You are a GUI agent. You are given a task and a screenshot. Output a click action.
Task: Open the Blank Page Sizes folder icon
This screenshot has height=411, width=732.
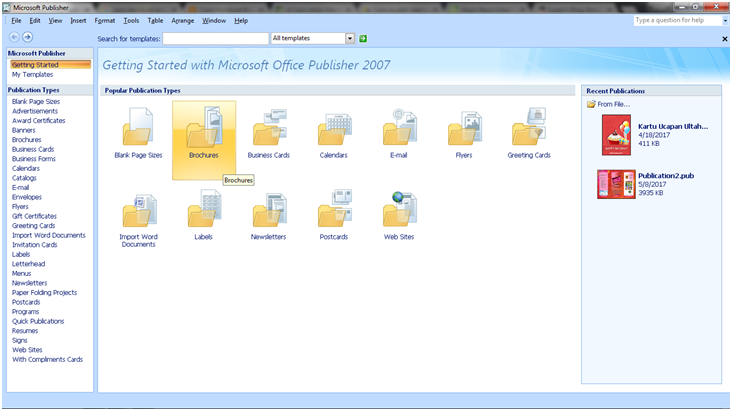pos(138,127)
